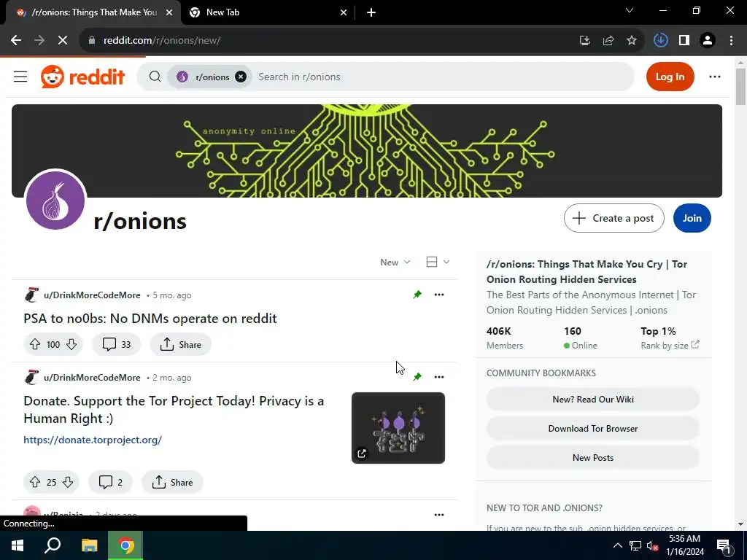Click the New Posts bookmark
Viewport: 747px width, 560px height.
pyautogui.click(x=593, y=458)
